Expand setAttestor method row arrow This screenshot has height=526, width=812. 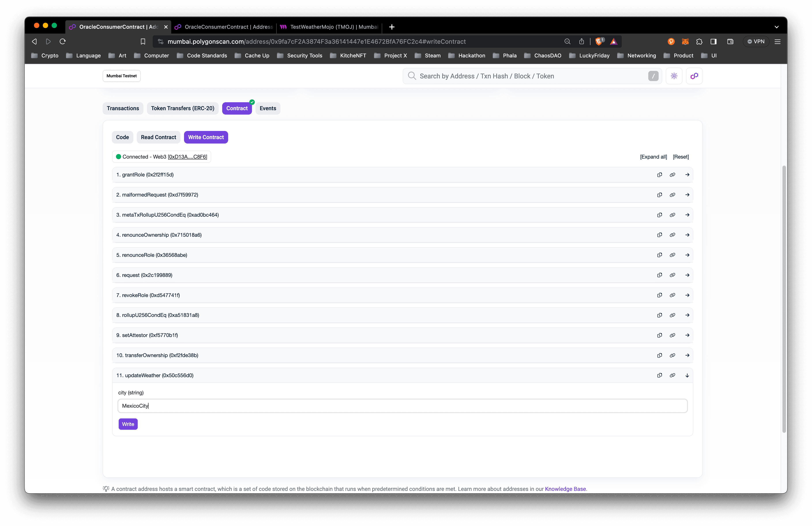pyautogui.click(x=687, y=335)
